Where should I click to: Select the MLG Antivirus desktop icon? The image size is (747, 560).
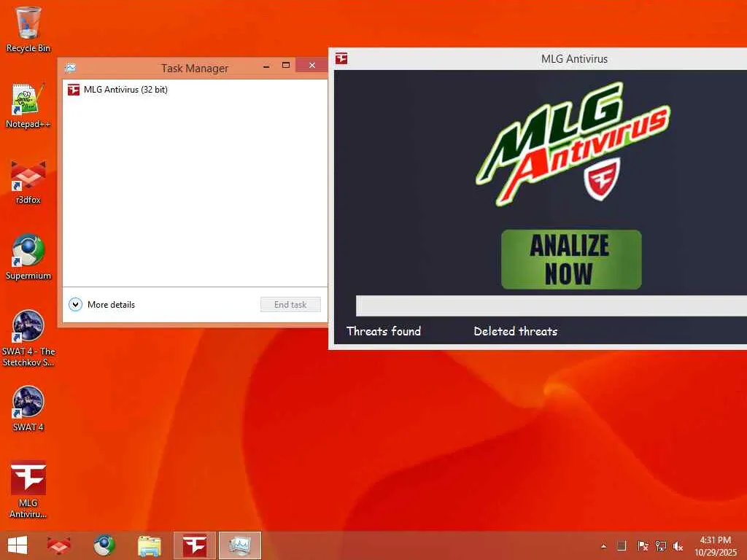[28, 489]
